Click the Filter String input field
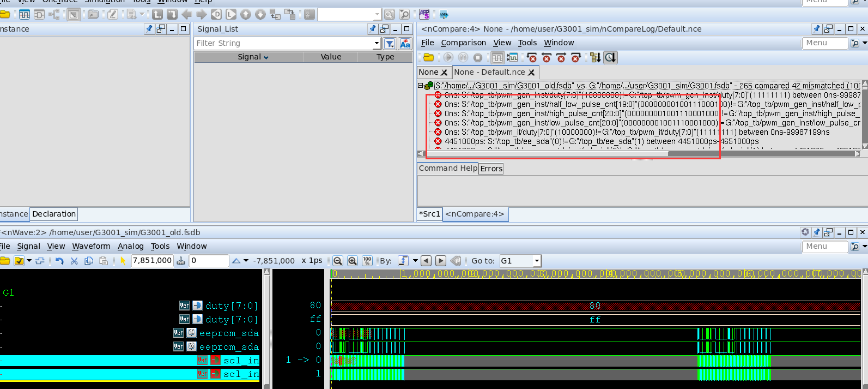Image resolution: width=868 pixels, height=389 pixels. [284, 43]
